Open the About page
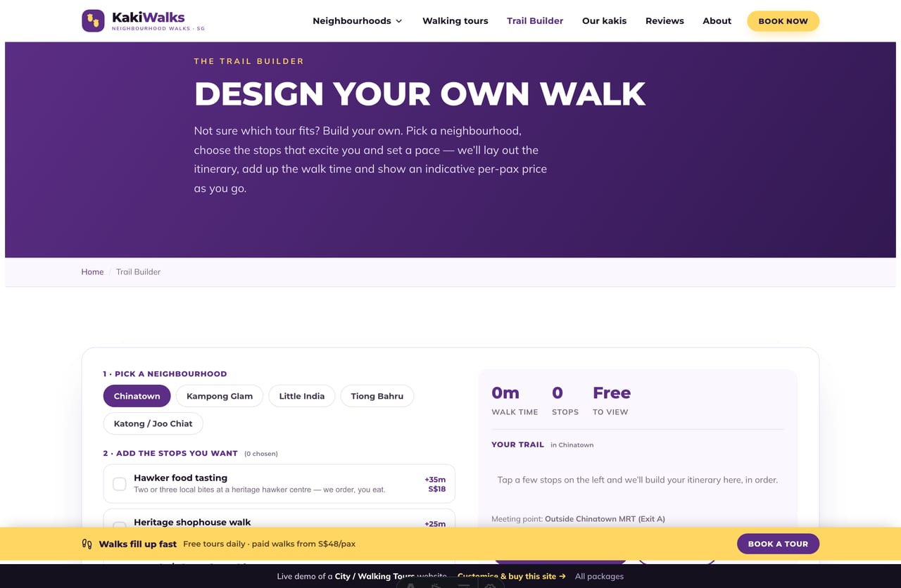This screenshot has width=901, height=588. (717, 20)
